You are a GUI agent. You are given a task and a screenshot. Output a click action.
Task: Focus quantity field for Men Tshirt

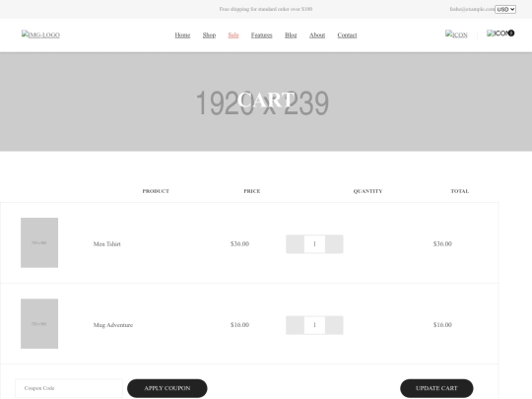click(314, 244)
